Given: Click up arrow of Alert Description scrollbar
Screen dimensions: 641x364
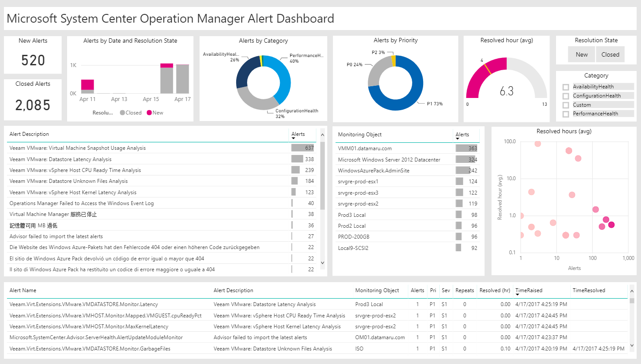Looking at the screenshot, I should pos(322,135).
